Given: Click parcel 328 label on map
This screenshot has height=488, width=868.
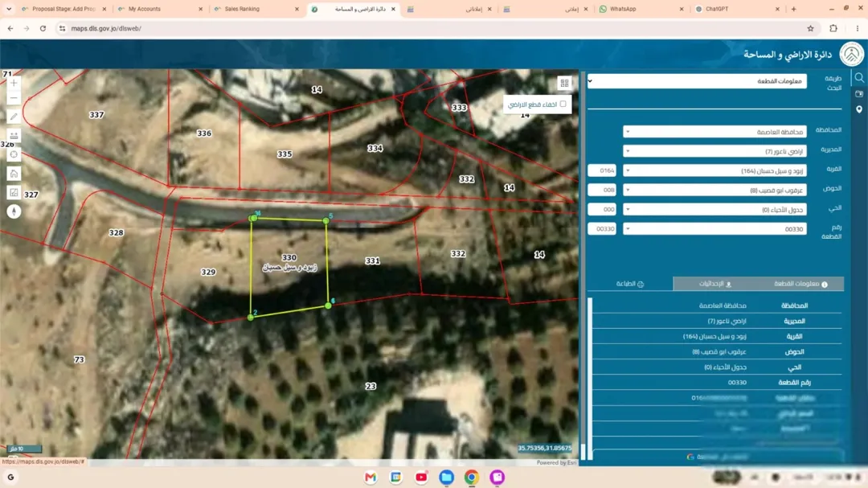Looking at the screenshot, I should click(116, 232).
